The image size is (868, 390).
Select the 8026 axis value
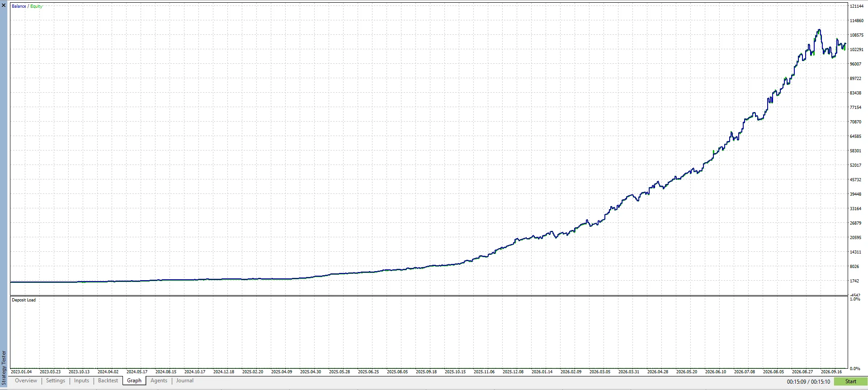pos(854,267)
